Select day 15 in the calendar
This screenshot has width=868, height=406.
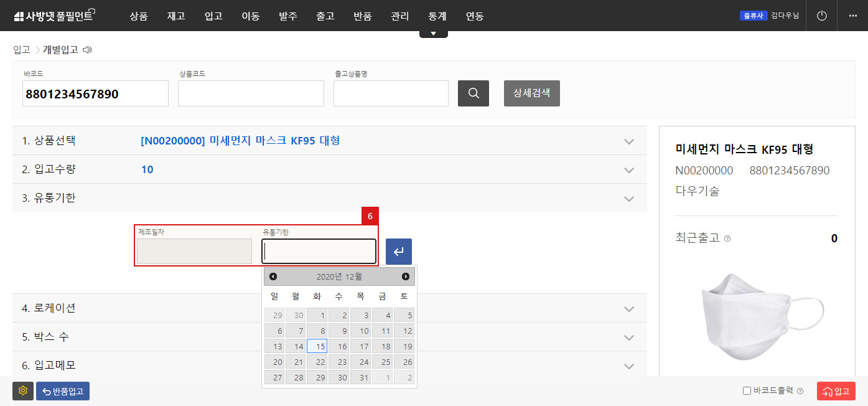coord(317,346)
